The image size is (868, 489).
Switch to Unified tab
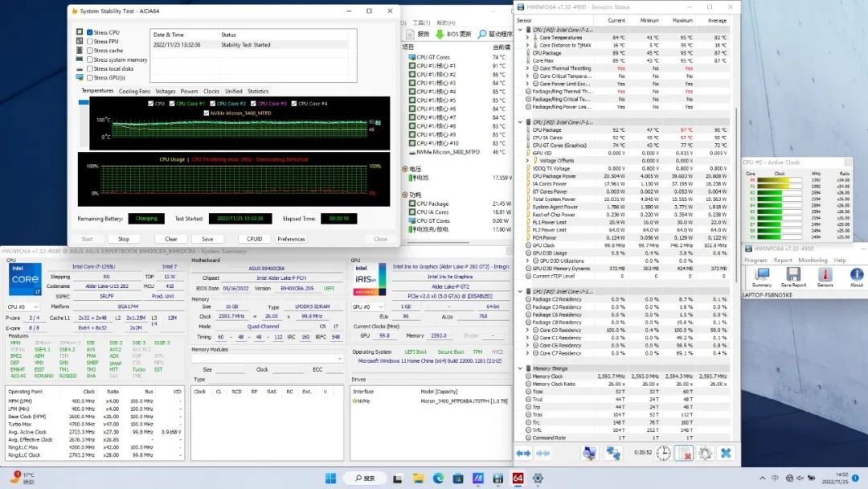tap(233, 92)
